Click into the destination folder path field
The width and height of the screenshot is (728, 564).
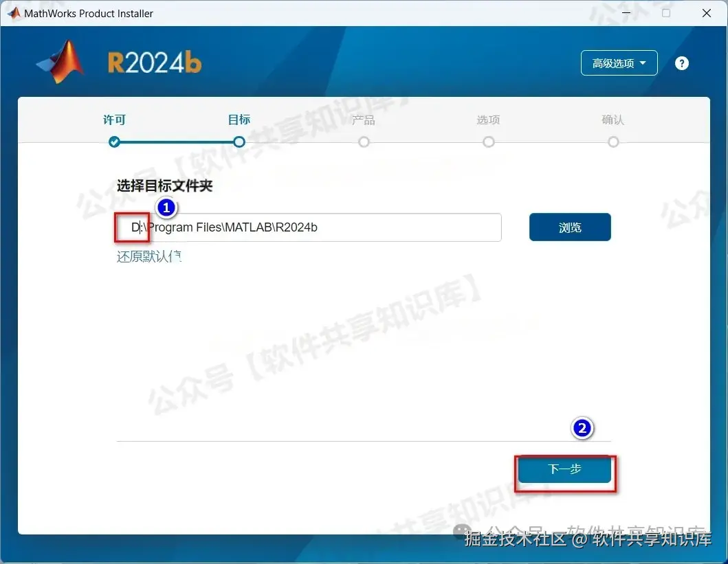click(309, 227)
